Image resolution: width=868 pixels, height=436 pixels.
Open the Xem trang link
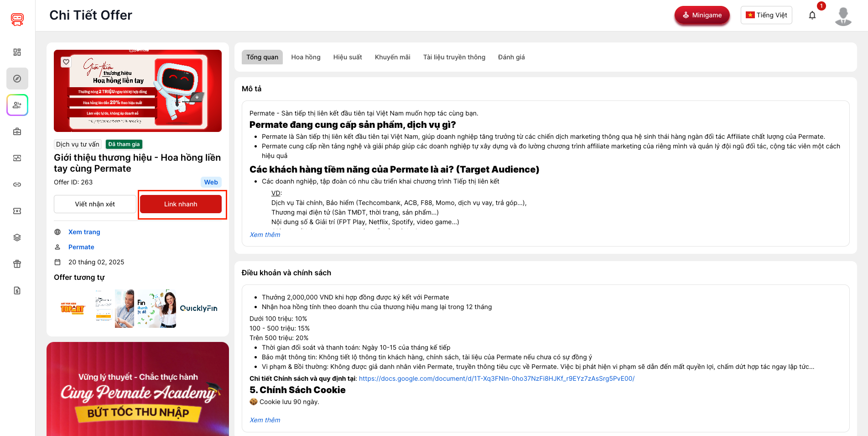[x=84, y=232]
